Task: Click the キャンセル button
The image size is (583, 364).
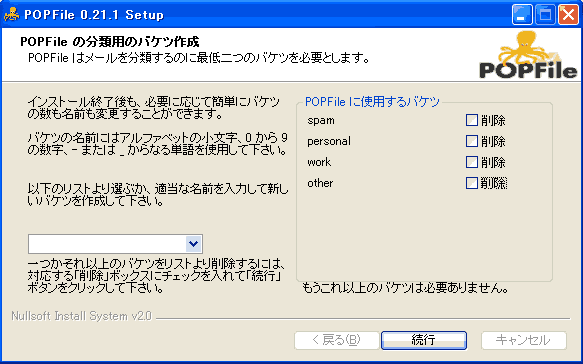Action: pyautogui.click(x=524, y=340)
